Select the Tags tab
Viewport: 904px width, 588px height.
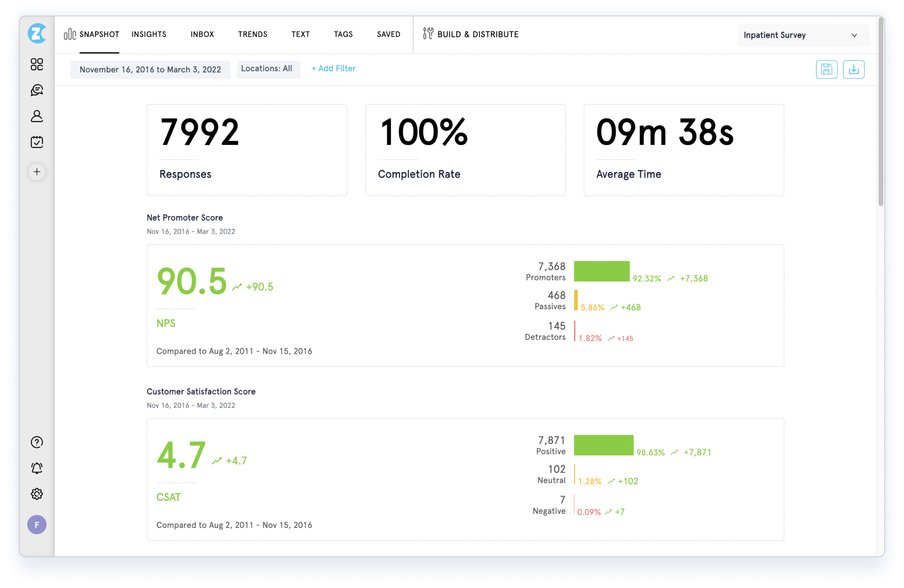pyautogui.click(x=343, y=34)
